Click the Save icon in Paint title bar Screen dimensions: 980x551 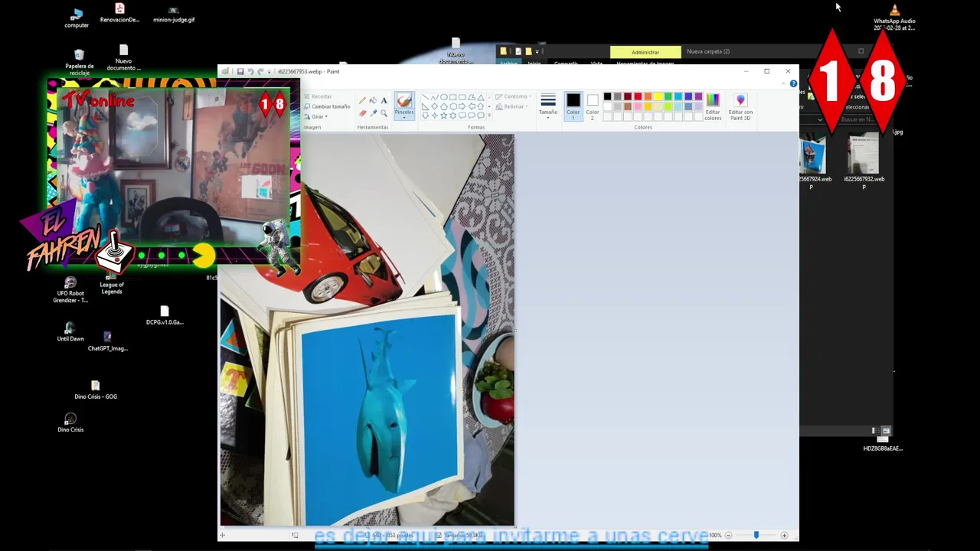click(240, 71)
